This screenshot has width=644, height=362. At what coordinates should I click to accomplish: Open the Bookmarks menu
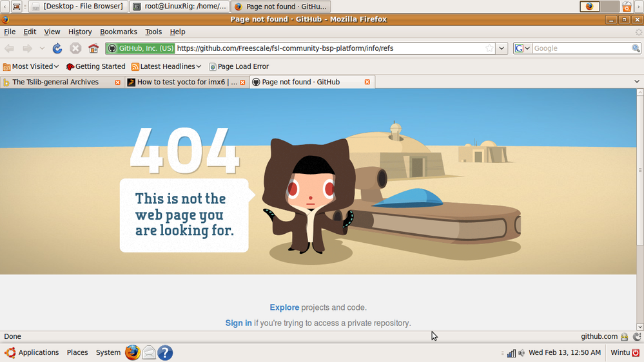pyautogui.click(x=118, y=32)
